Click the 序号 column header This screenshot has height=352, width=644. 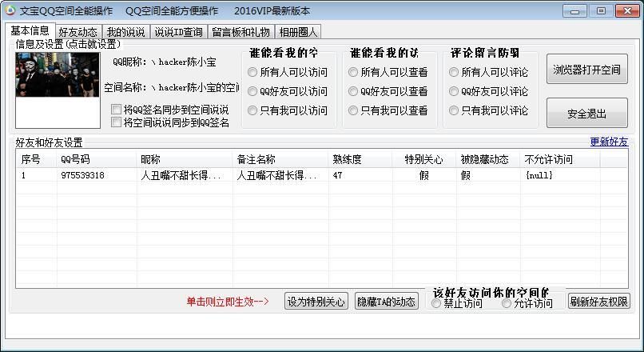coord(36,159)
